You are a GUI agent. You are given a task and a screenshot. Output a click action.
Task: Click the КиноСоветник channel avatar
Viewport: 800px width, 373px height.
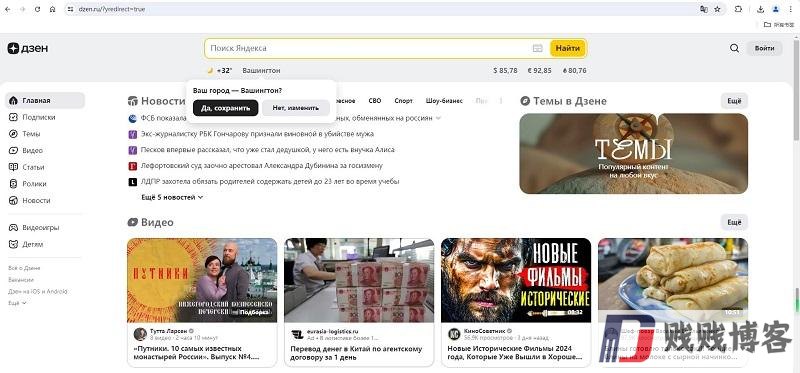coord(454,334)
